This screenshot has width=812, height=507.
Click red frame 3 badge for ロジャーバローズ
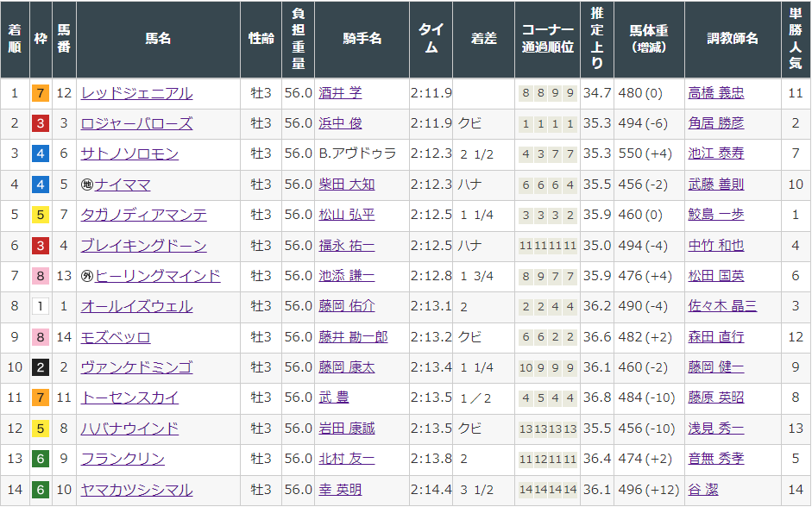click(x=41, y=123)
